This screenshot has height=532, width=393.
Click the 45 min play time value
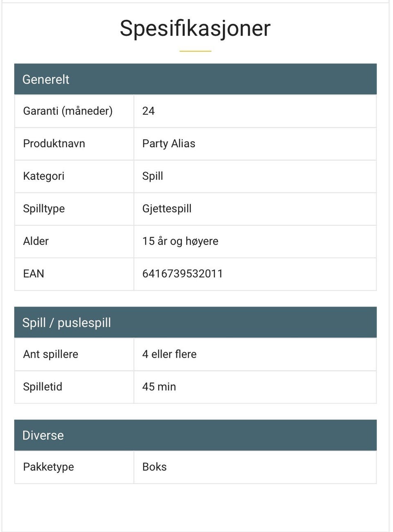(x=159, y=387)
